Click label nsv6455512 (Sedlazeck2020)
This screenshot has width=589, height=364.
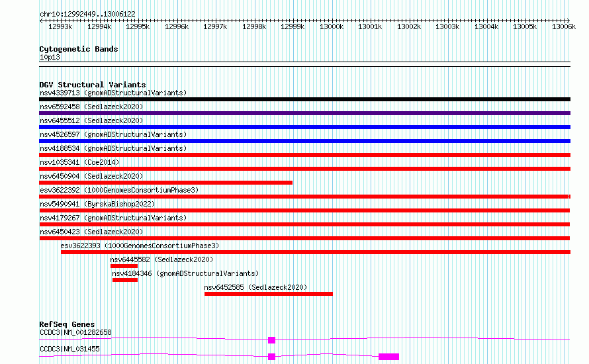91,120
